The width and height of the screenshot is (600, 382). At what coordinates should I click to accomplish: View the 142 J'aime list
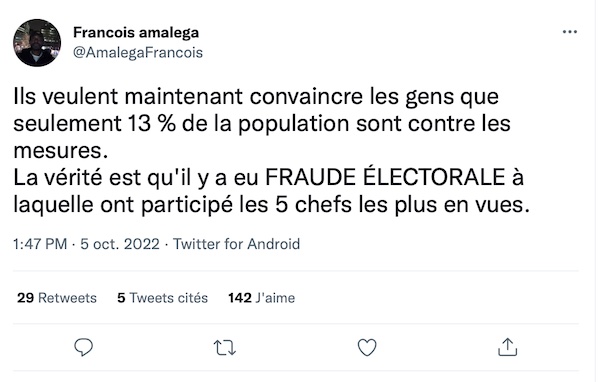[261, 298]
